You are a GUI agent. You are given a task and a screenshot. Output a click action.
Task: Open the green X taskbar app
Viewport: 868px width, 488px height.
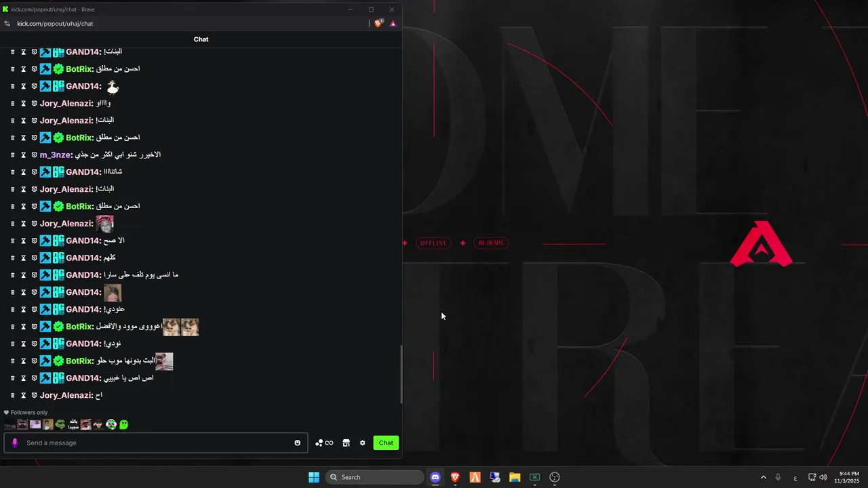[x=534, y=477]
